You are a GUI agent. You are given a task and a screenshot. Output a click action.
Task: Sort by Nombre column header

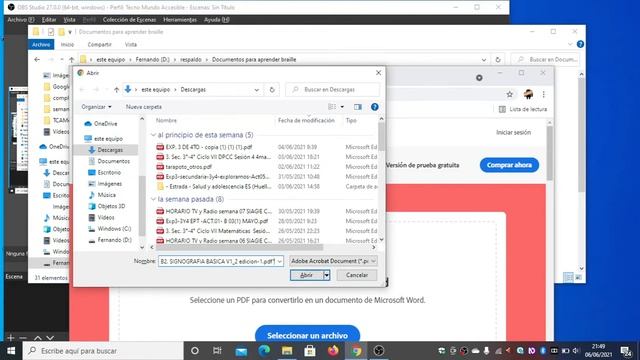point(166,120)
